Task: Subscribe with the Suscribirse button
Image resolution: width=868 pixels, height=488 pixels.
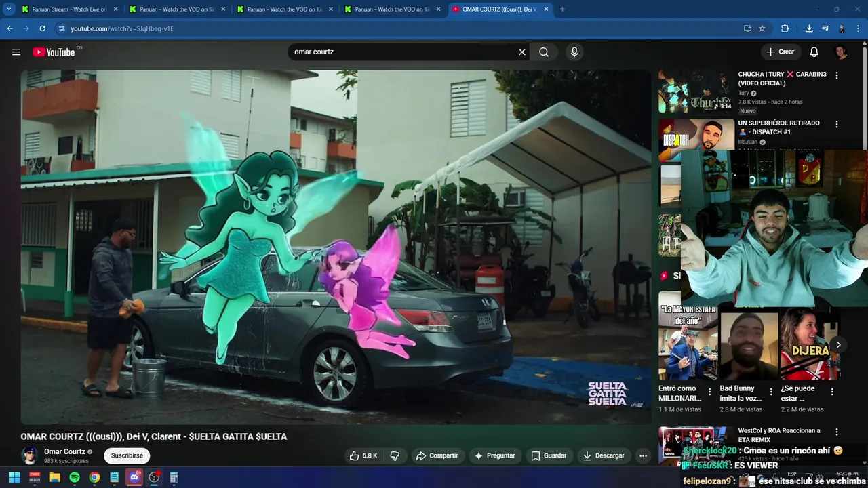Action: tap(127, 455)
